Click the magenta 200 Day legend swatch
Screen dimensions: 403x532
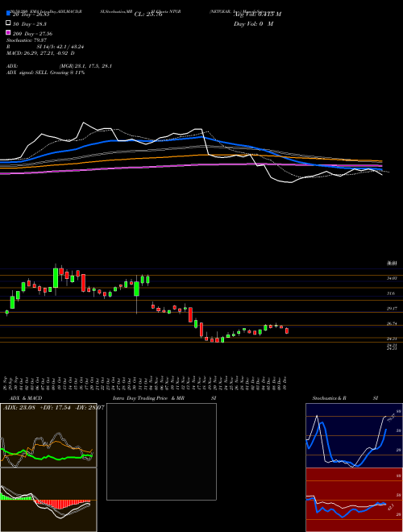pos(8,32)
